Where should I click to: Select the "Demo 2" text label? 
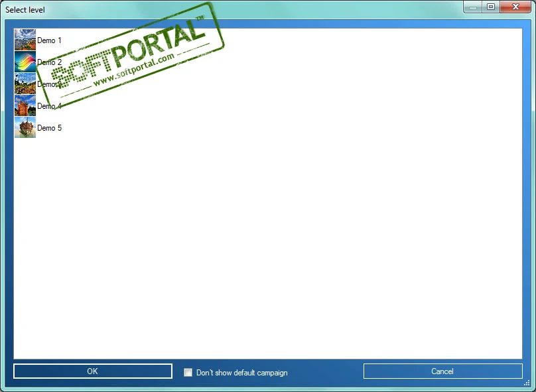point(49,62)
